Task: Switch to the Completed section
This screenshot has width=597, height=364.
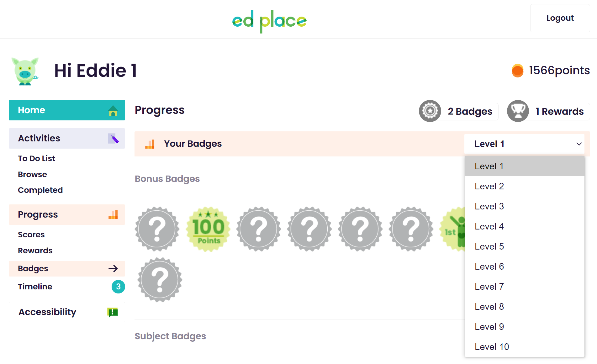Action: (x=40, y=190)
